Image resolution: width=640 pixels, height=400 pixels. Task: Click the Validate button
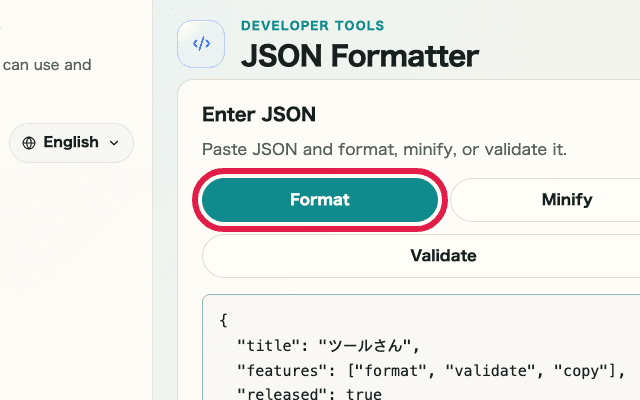pyautogui.click(x=421, y=256)
